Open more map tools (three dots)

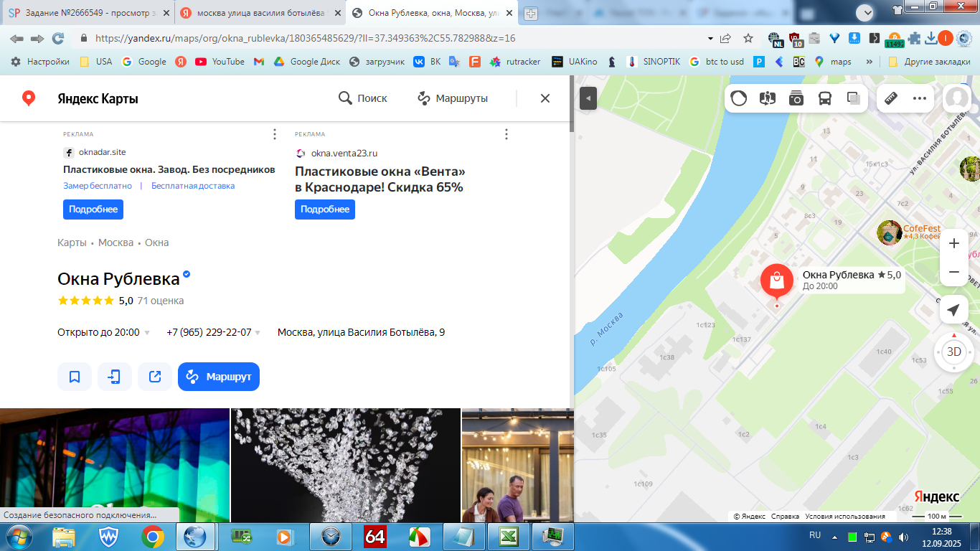(x=920, y=98)
